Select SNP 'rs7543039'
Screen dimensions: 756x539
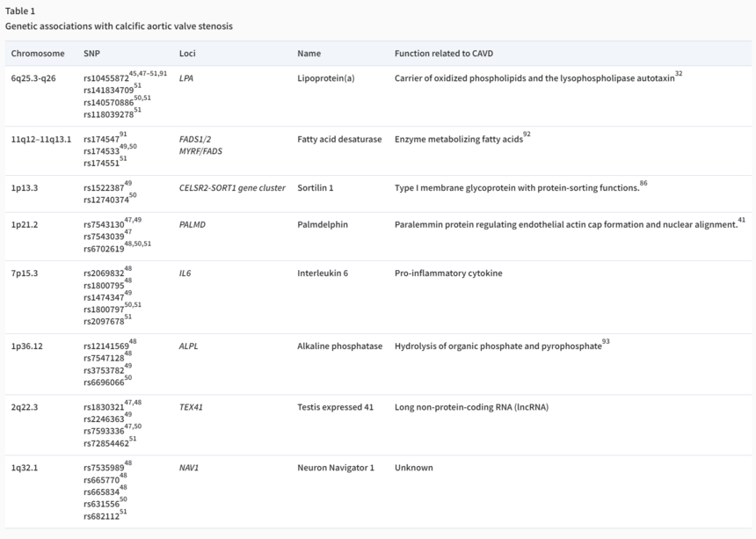tap(104, 237)
